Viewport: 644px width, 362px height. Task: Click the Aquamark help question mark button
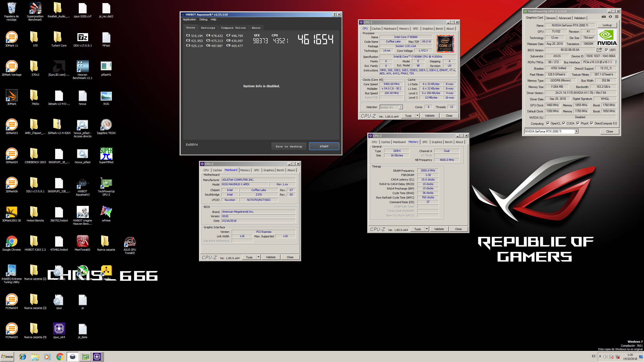click(334, 15)
